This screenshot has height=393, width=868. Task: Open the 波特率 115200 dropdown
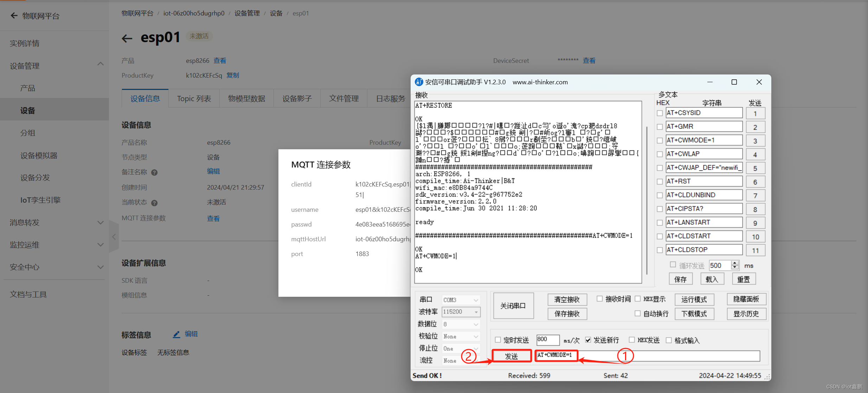[x=461, y=312]
